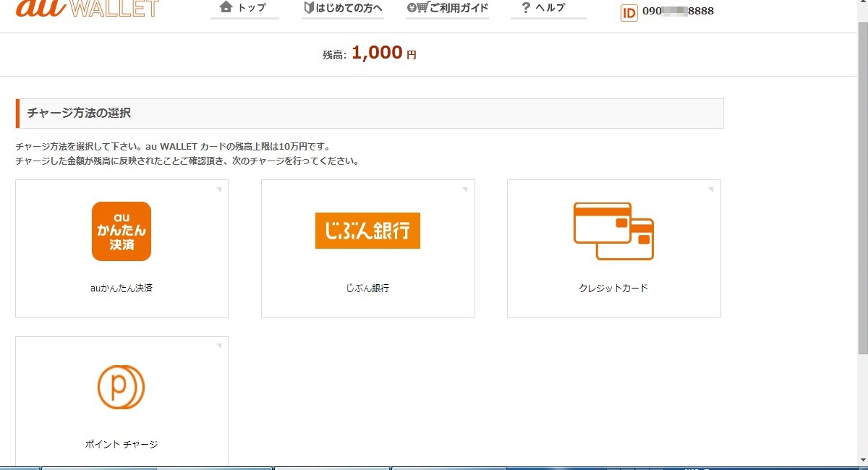Click the 1,000 円 balance amount
This screenshot has height=470, width=868.
pos(384,53)
